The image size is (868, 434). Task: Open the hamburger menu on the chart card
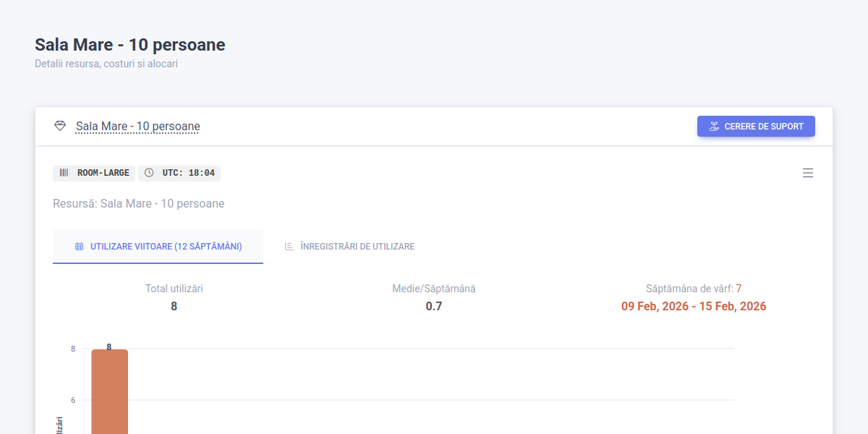(x=808, y=173)
